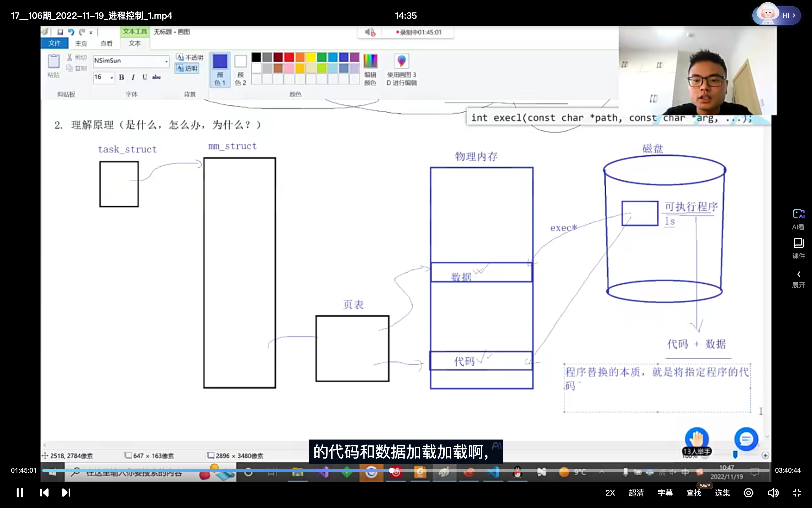Click the redo arrow icon
812x508 pixels.
coord(82,32)
